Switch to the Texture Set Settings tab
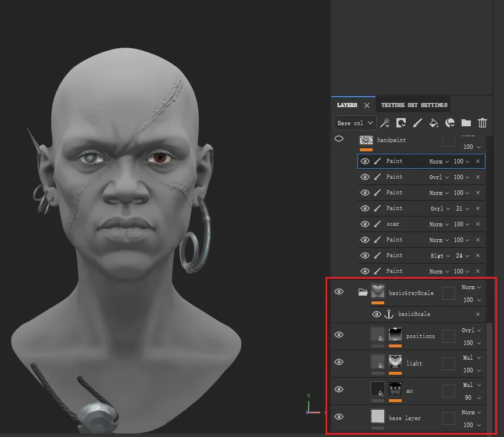 (x=414, y=105)
